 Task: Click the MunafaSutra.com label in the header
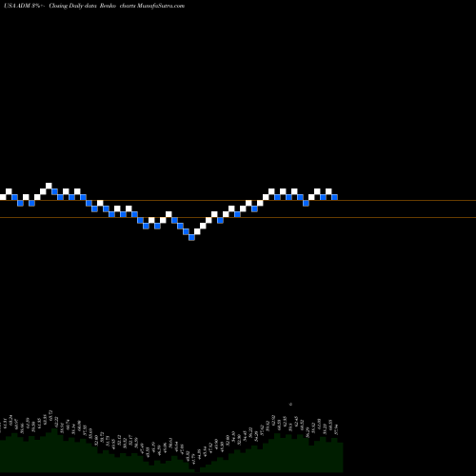(161, 6)
